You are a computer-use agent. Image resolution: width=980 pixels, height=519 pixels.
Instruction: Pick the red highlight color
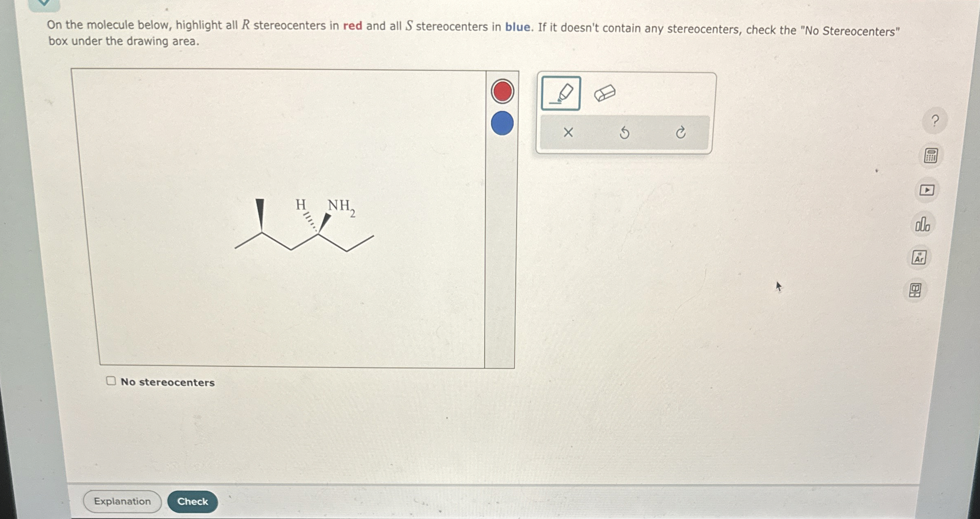pos(502,91)
